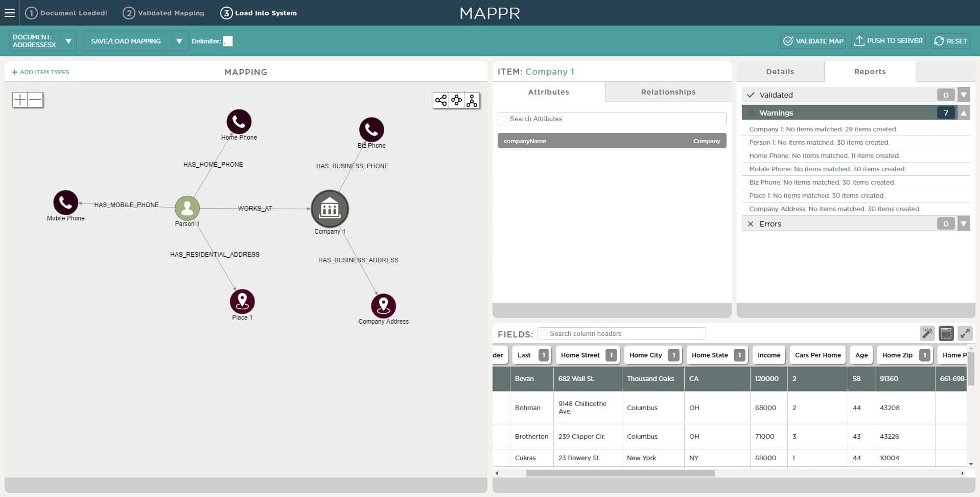
Task: Focus the Search Attributes field
Action: pos(612,119)
